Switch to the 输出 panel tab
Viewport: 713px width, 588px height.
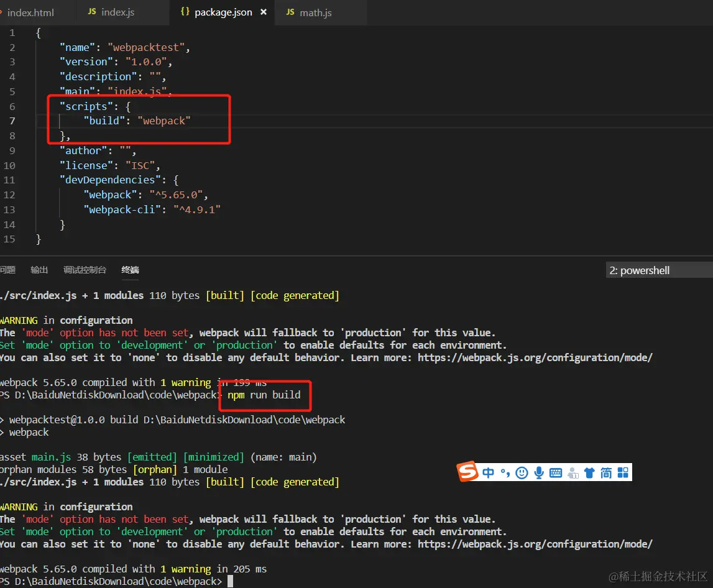click(x=39, y=270)
